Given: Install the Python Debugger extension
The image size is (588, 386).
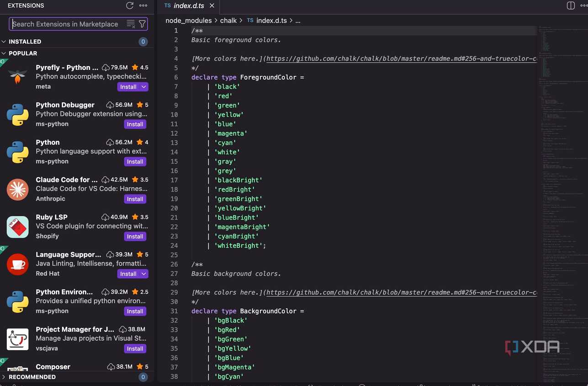Looking at the screenshot, I should click(135, 124).
